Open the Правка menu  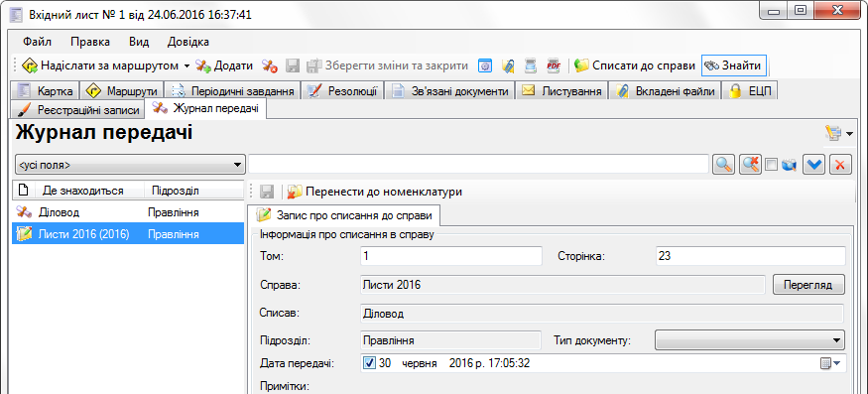click(x=90, y=42)
